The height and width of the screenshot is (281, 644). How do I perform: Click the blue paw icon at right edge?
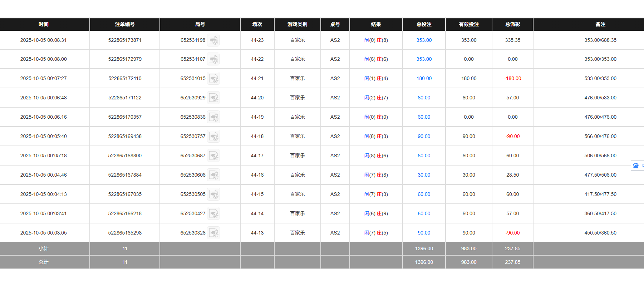(636, 166)
